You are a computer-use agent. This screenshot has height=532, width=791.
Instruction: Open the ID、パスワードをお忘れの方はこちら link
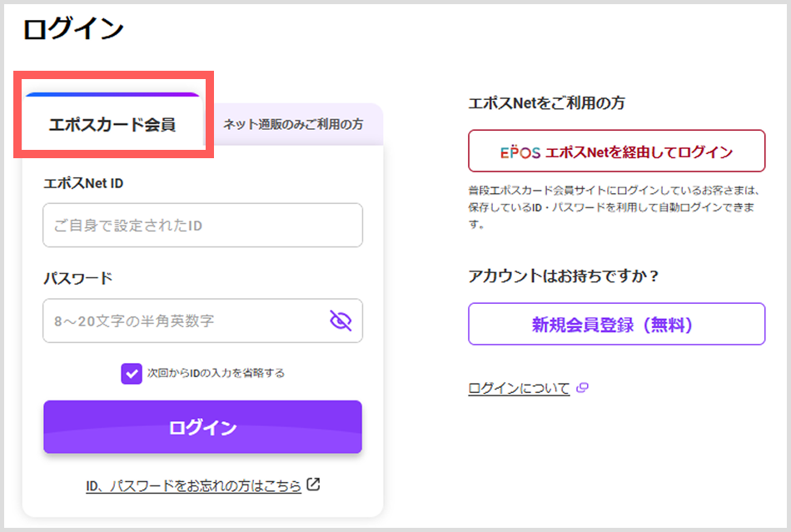tap(193, 485)
